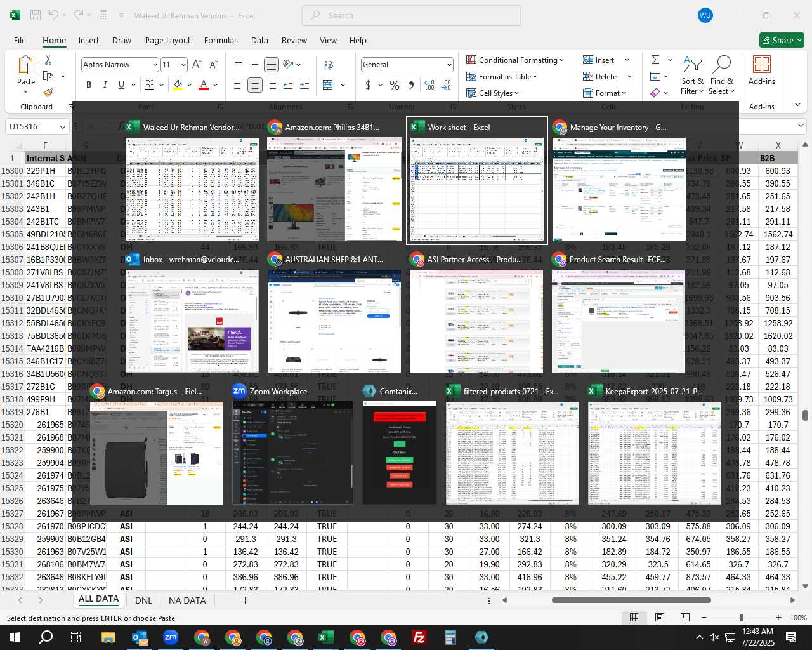
Task: Toggle Center horizontal alignment
Action: [254, 85]
